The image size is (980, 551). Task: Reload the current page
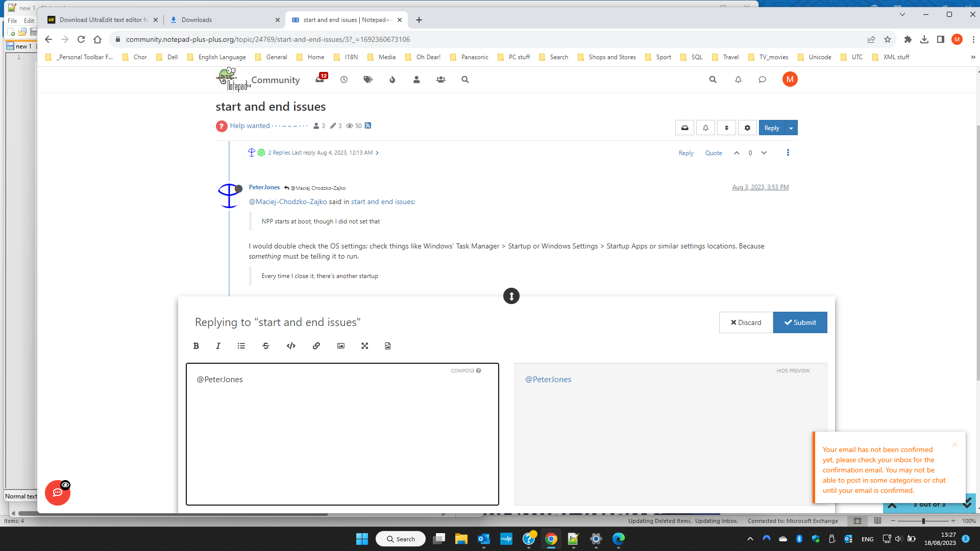[x=81, y=39]
